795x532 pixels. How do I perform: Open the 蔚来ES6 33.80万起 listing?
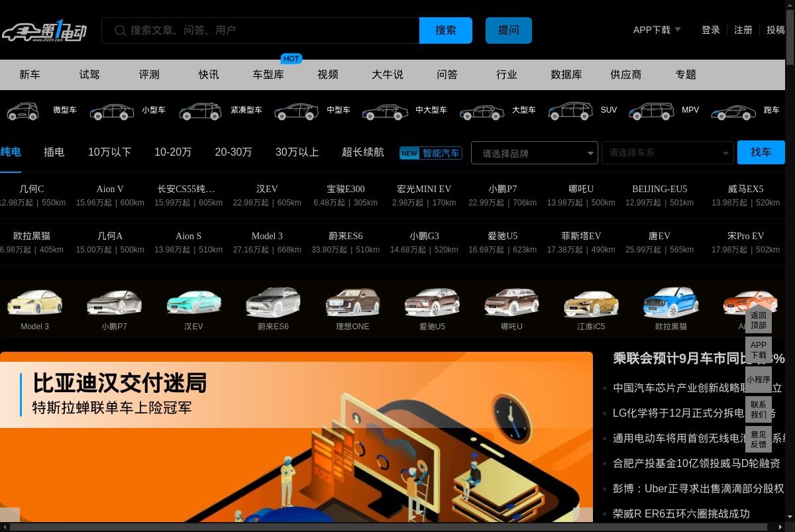coord(346,242)
